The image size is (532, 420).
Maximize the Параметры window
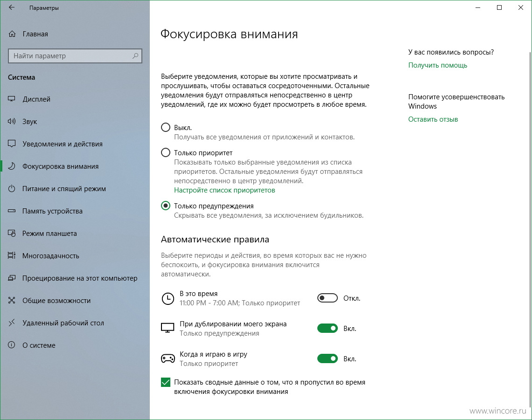(x=499, y=7)
